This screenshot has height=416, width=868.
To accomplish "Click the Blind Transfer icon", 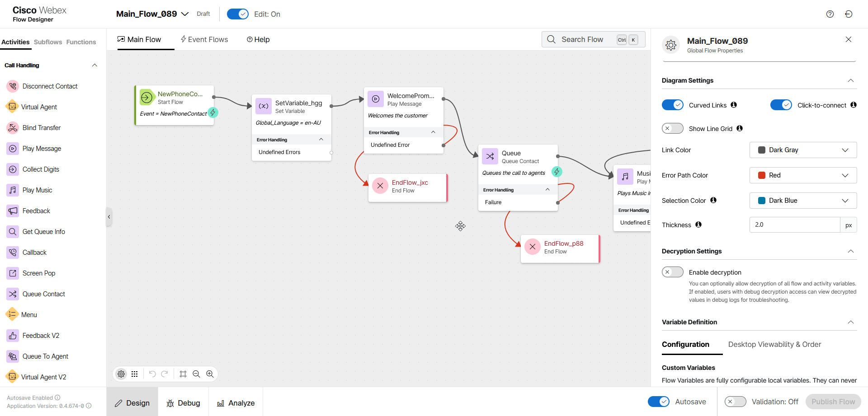I will [13, 128].
